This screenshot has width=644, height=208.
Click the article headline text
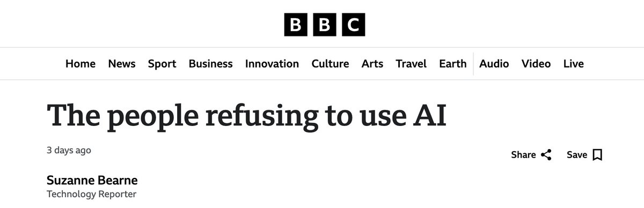point(247,115)
